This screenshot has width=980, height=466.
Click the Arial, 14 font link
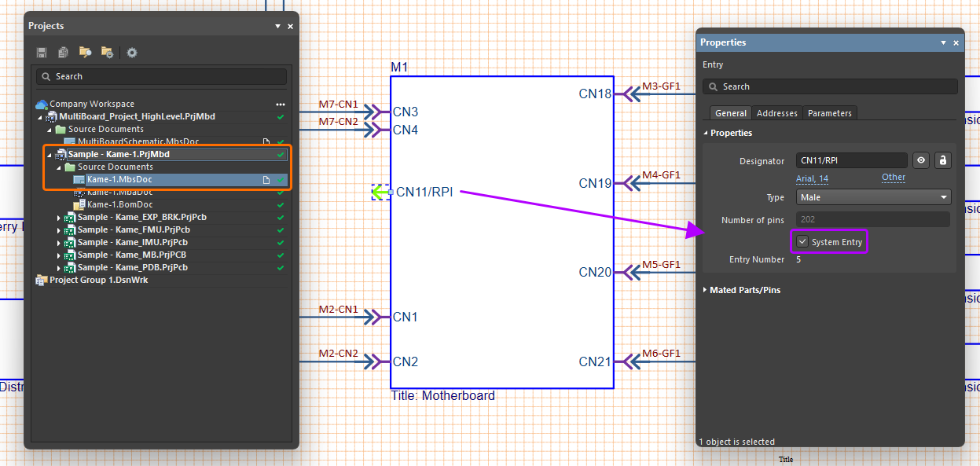click(812, 178)
